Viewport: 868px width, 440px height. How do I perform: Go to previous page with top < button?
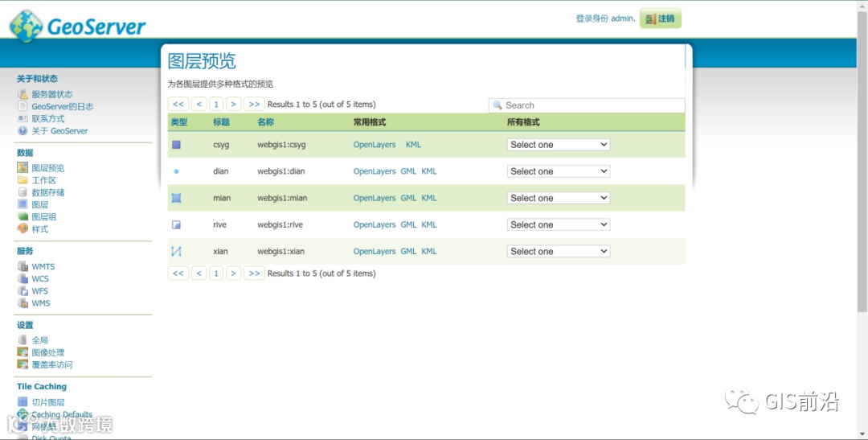(x=199, y=105)
